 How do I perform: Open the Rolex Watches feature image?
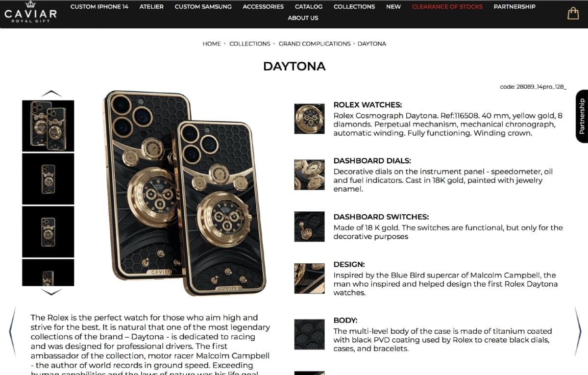[309, 119]
